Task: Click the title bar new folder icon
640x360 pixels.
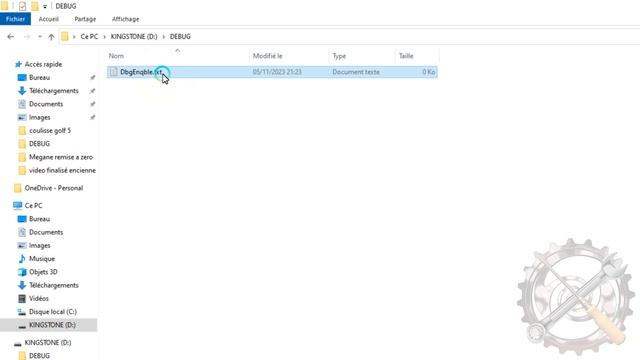Action: [35, 6]
